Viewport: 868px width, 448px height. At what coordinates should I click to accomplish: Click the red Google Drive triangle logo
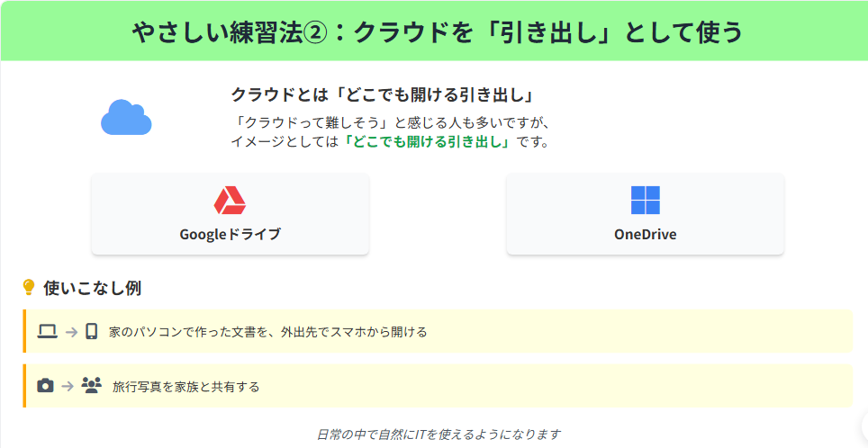click(x=230, y=200)
